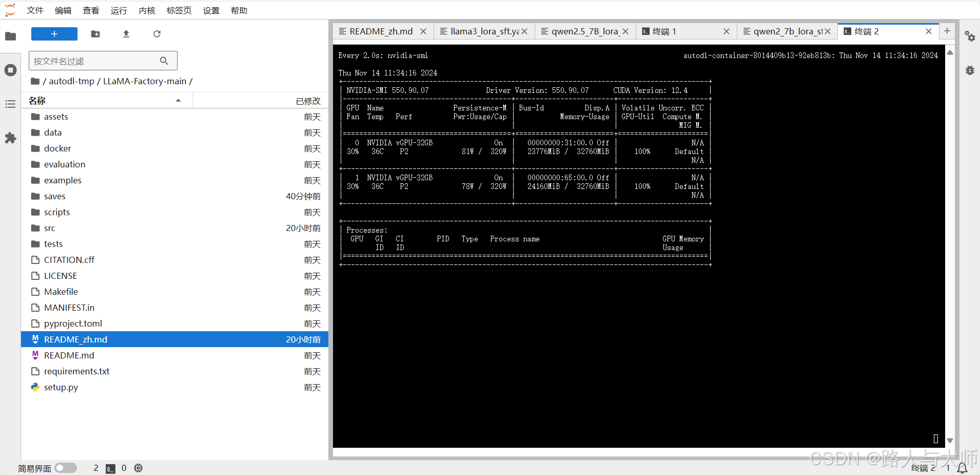
Task: Create a new folder with the folder icon
Action: [95, 34]
